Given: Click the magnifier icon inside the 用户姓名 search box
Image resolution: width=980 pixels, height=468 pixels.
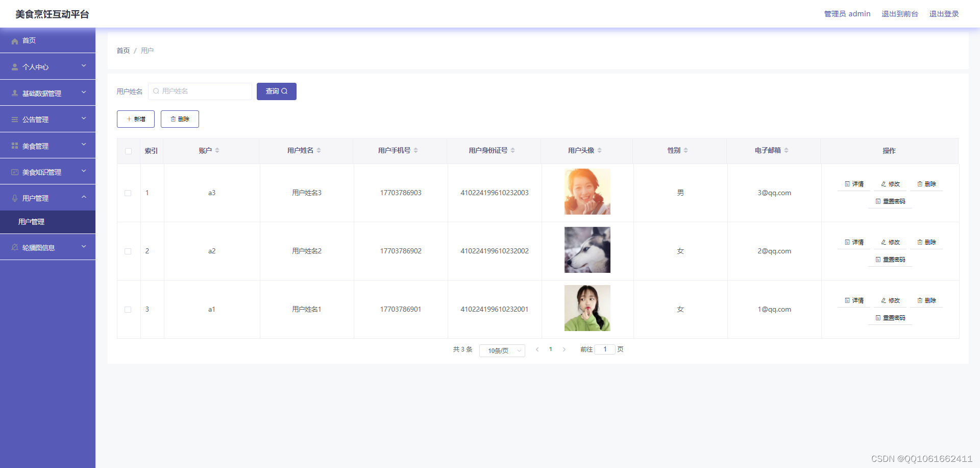Looking at the screenshot, I should [x=156, y=91].
